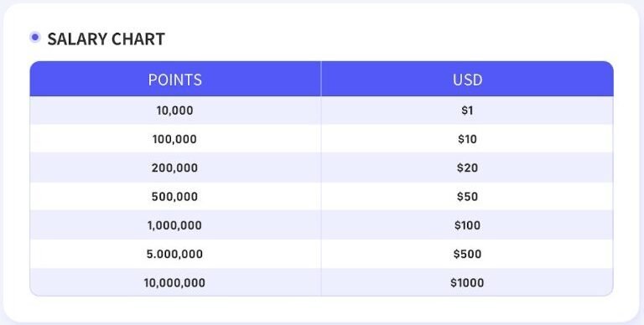The height and width of the screenshot is (325, 644).
Task: Select the SALARY CHART heading
Action: [x=106, y=39]
